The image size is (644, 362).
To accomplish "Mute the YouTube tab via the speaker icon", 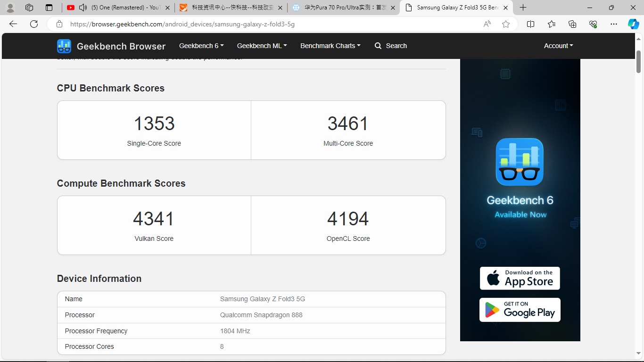I will (x=83, y=8).
